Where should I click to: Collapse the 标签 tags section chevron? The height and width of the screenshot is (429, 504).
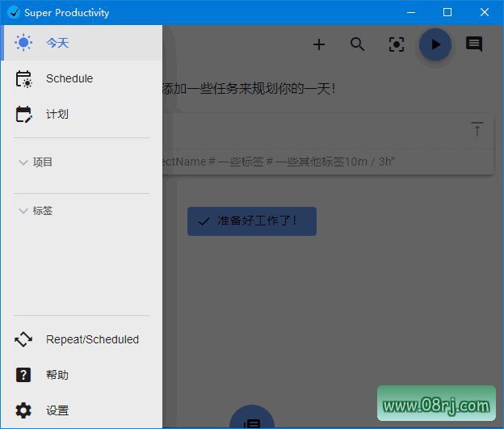point(23,211)
